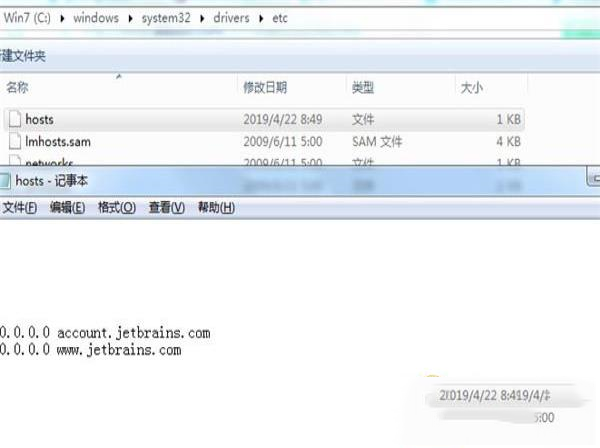Viewport: 600px width, 448px height.
Task: Click the networks file icon
Action: (14, 161)
